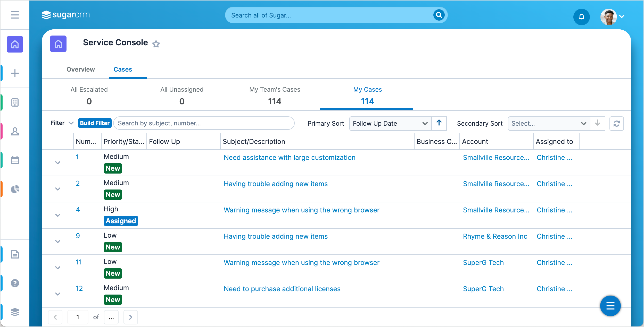
Task: Click the global search magnifier button
Action: pyautogui.click(x=439, y=15)
